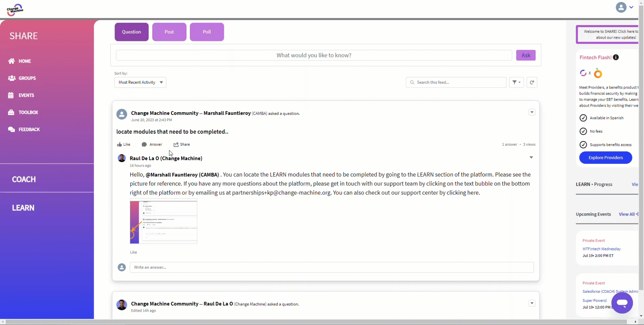Like Raul's answer
This screenshot has width=644, height=325.
pyautogui.click(x=133, y=252)
